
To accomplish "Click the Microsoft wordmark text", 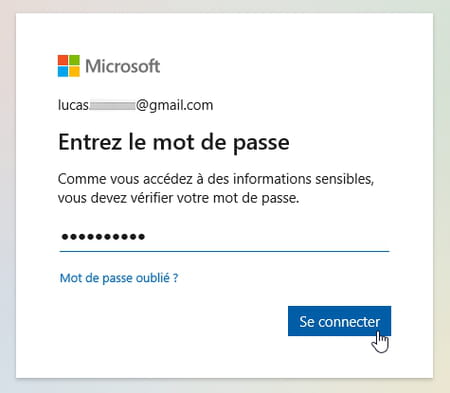I will (123, 66).
